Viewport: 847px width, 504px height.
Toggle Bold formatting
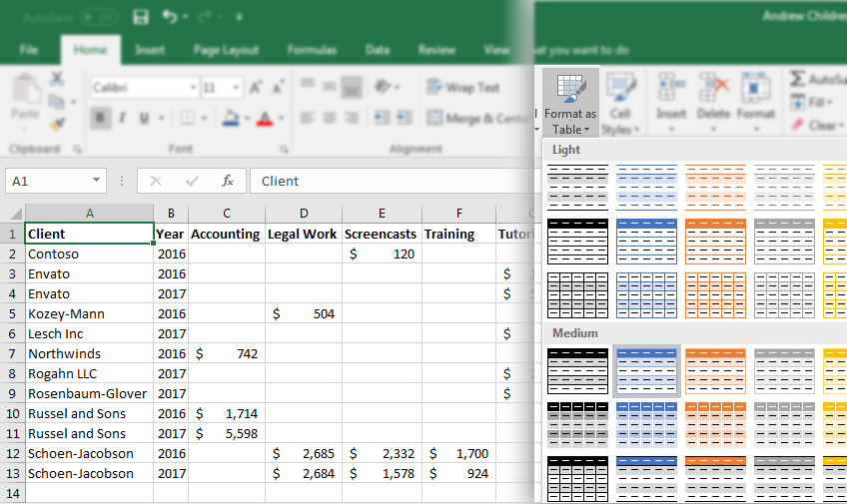tap(100, 118)
